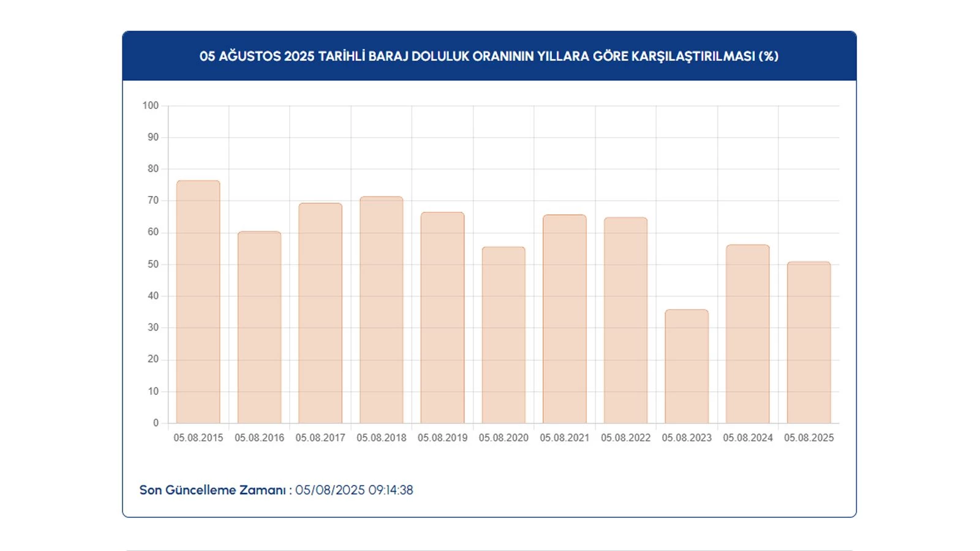
Task: Click the bar for 05.08.2015
Action: (x=198, y=302)
